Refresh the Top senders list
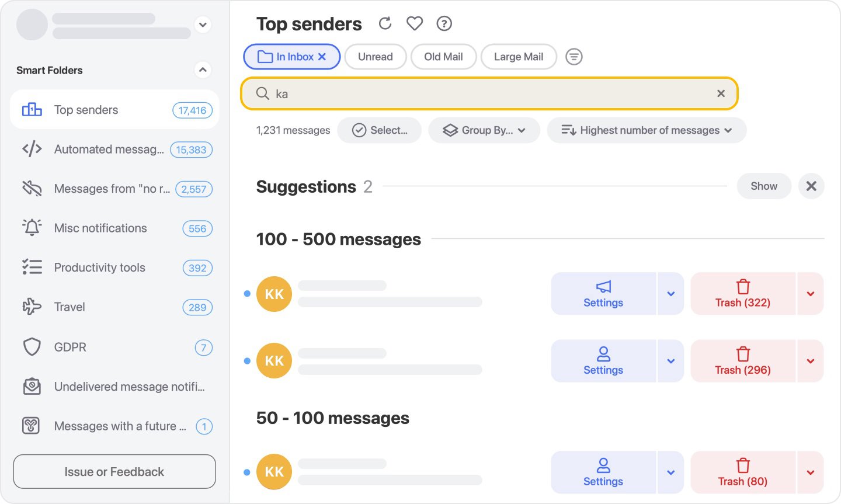 [x=385, y=23]
